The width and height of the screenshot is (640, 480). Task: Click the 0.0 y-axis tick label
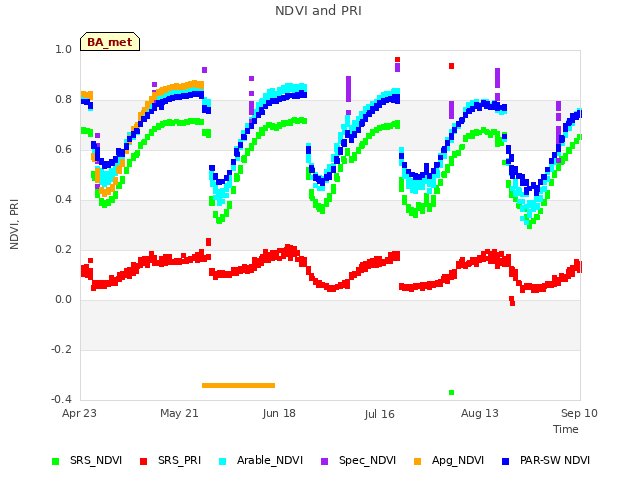click(63, 300)
